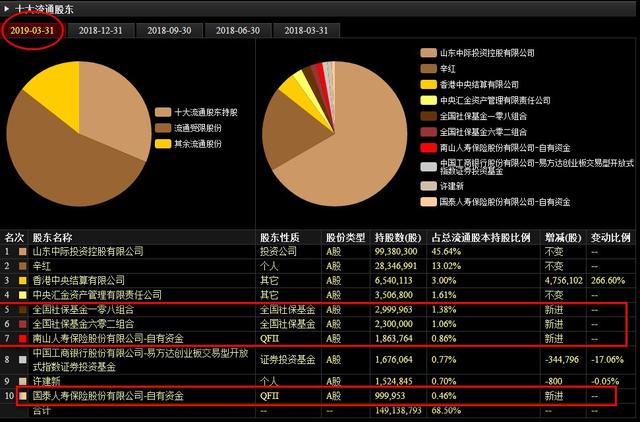Click the 流通受限股份 legend color square

click(162, 128)
